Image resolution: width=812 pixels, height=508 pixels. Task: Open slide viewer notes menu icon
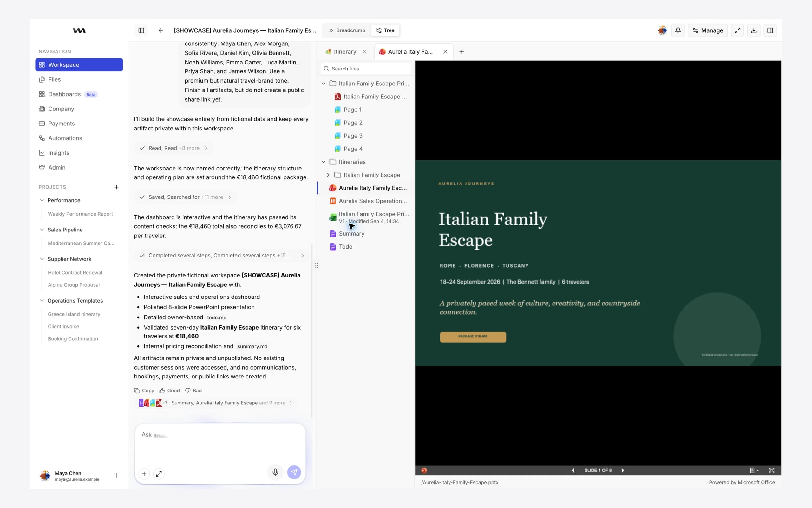click(x=754, y=470)
